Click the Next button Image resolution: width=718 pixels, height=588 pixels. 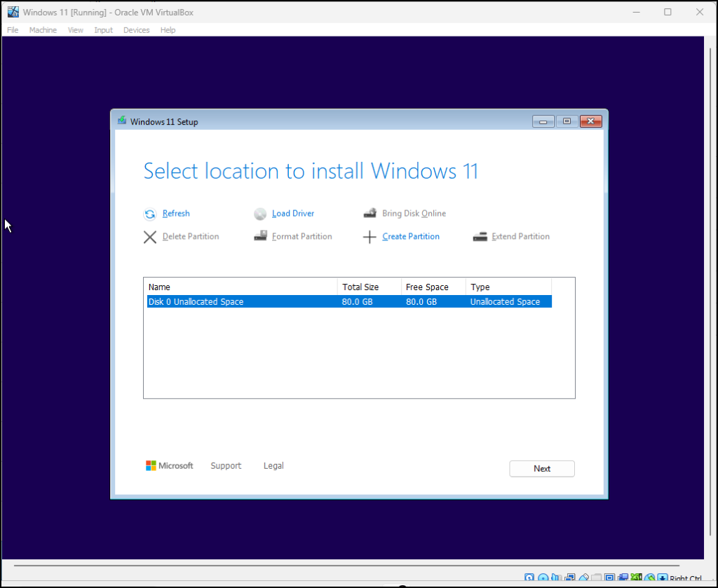tap(542, 469)
